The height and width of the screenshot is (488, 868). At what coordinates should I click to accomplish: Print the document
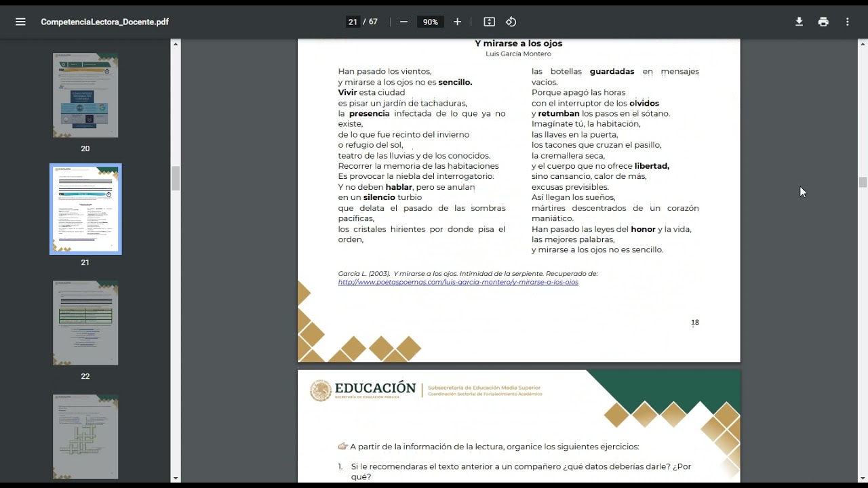(x=823, y=22)
